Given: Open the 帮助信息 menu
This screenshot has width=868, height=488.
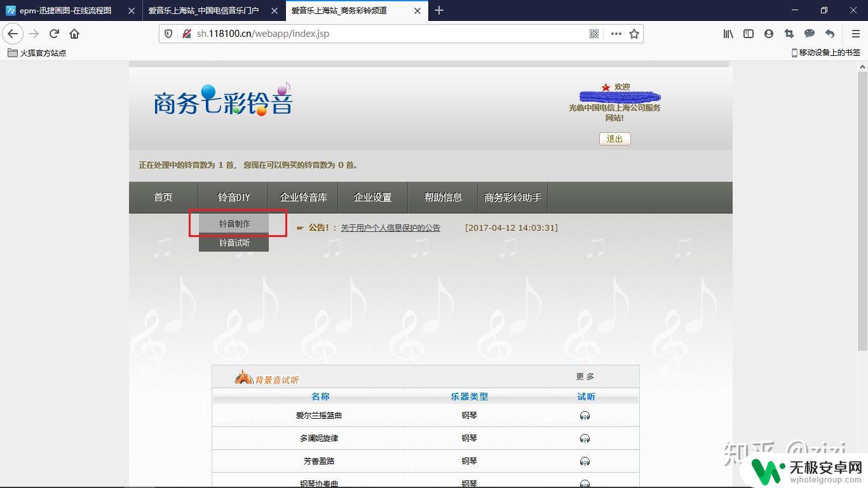Looking at the screenshot, I should click(443, 198).
